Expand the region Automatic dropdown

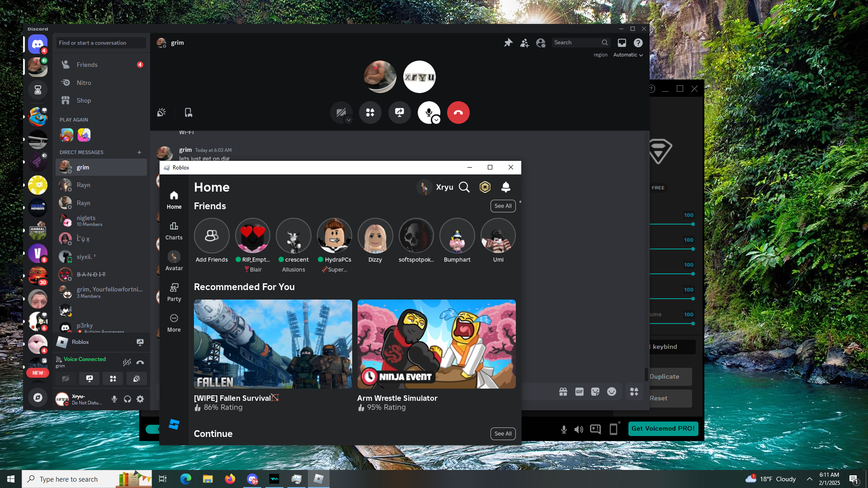point(628,55)
